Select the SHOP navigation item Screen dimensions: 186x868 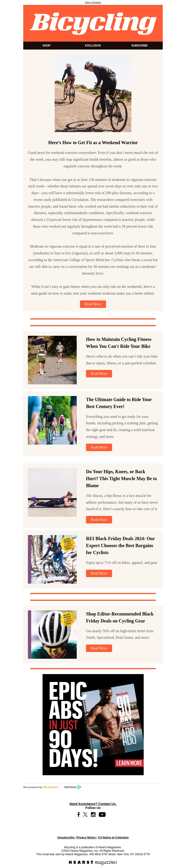[x=46, y=46]
